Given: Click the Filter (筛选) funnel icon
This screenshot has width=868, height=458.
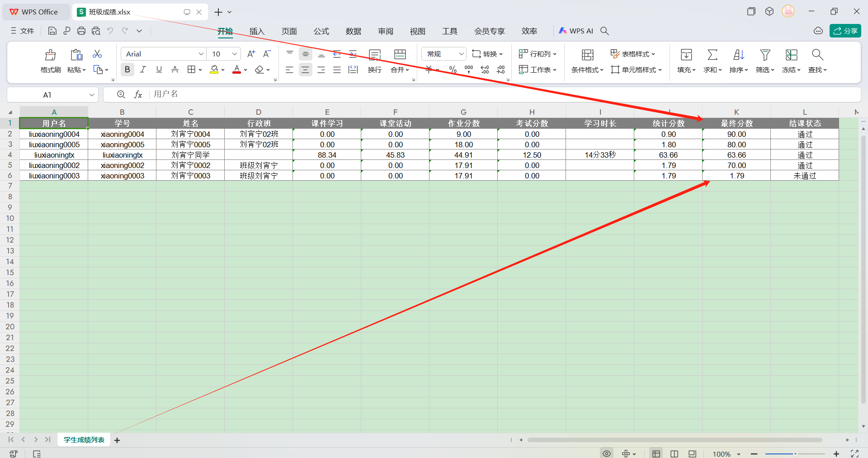Looking at the screenshot, I should point(764,55).
